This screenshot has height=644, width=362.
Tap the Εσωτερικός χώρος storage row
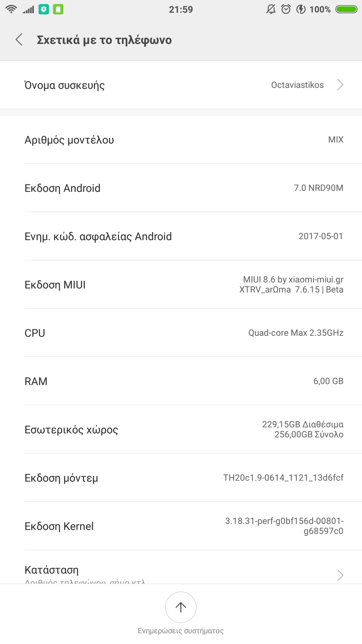181,430
